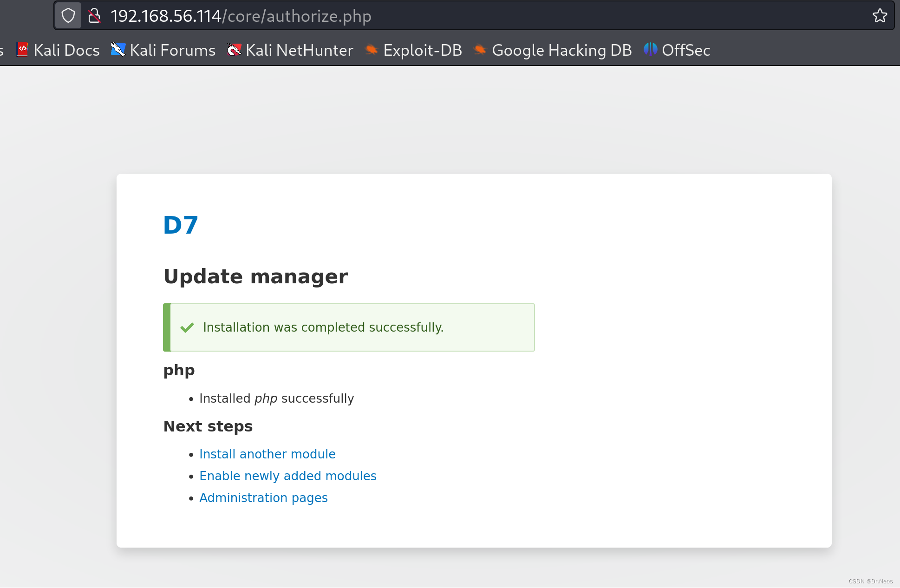Click the Install another module link
Screen dimensions: 900x588
click(x=267, y=453)
